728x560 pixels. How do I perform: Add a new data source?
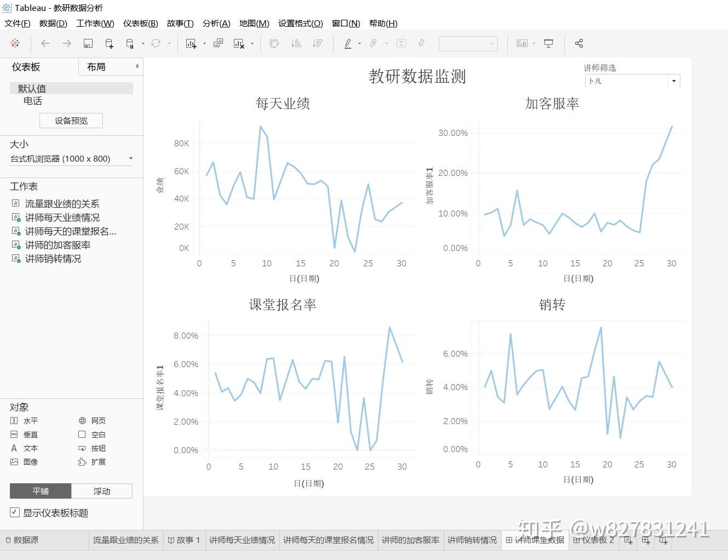pyautogui.click(x=109, y=43)
